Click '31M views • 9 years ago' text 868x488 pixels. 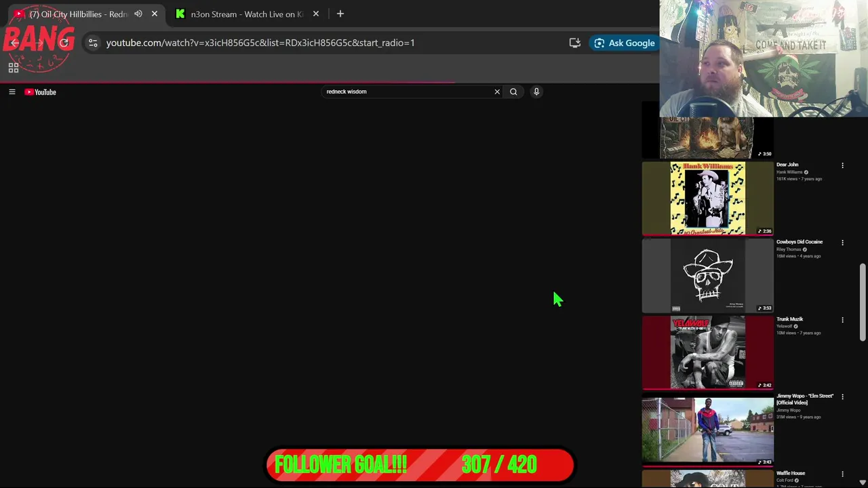click(x=798, y=417)
